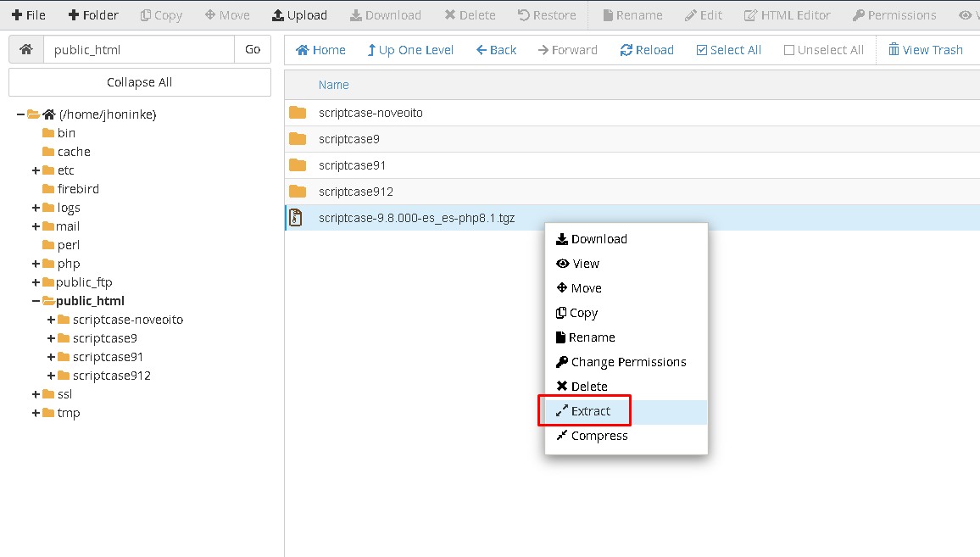Expand the ssl folder in tree
Viewport: 980px width, 557px height.
tap(36, 394)
